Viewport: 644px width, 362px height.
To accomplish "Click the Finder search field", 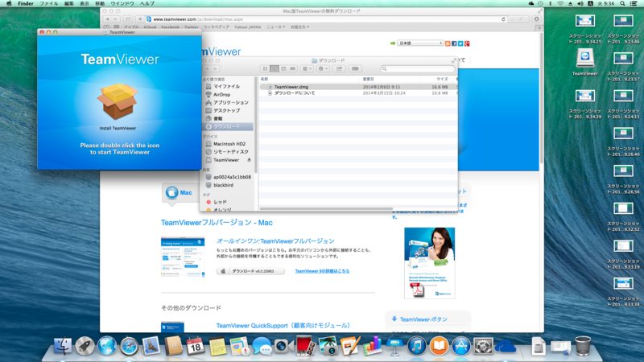I will [x=417, y=69].
